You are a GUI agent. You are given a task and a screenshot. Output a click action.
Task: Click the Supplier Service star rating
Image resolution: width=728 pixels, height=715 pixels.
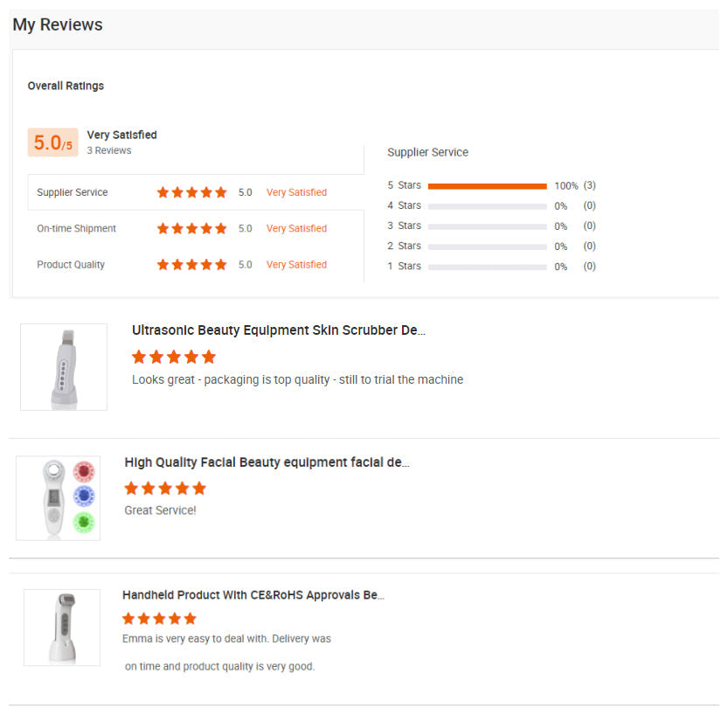[191, 192]
